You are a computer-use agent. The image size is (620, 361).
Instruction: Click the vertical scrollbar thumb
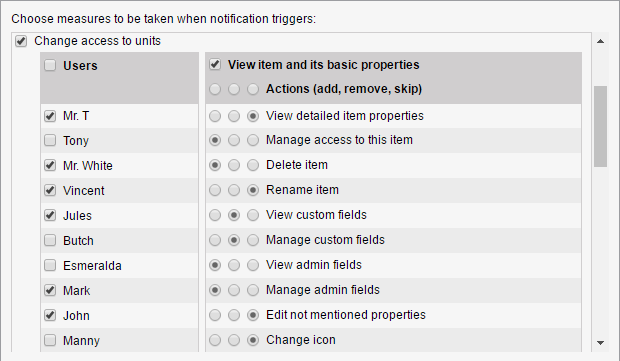[x=600, y=127]
